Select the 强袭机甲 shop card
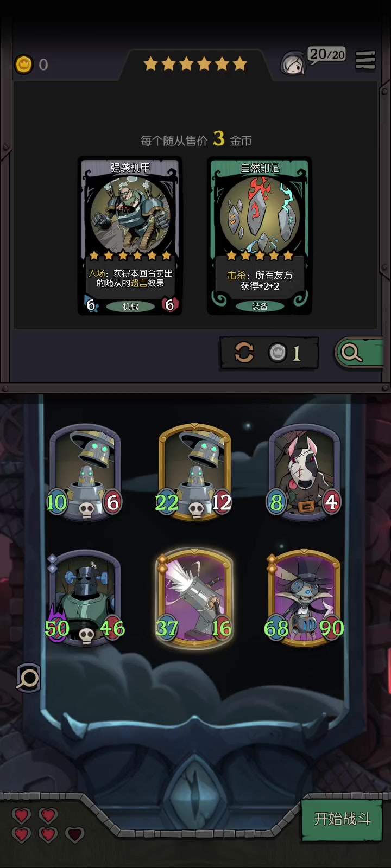 (x=130, y=236)
